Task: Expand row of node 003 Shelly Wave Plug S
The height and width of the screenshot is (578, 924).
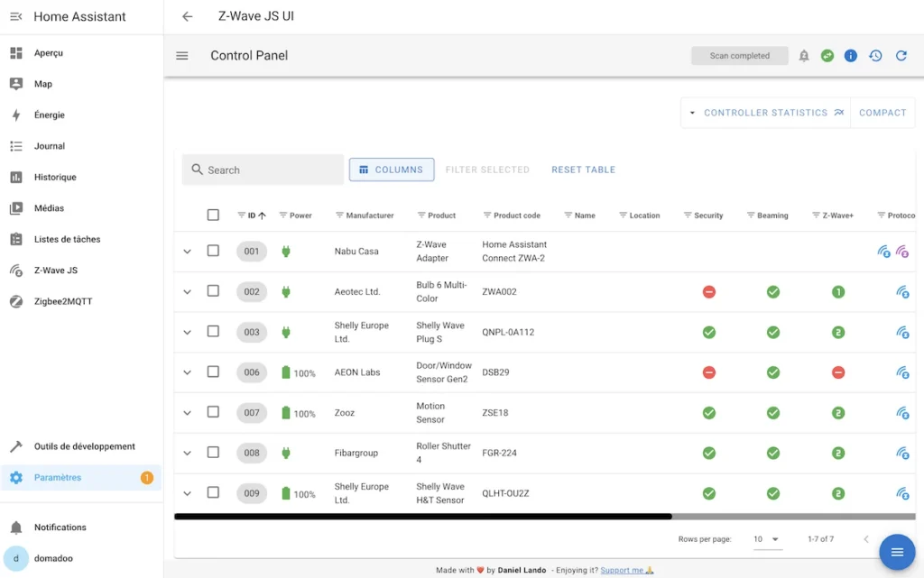Action: tap(188, 333)
